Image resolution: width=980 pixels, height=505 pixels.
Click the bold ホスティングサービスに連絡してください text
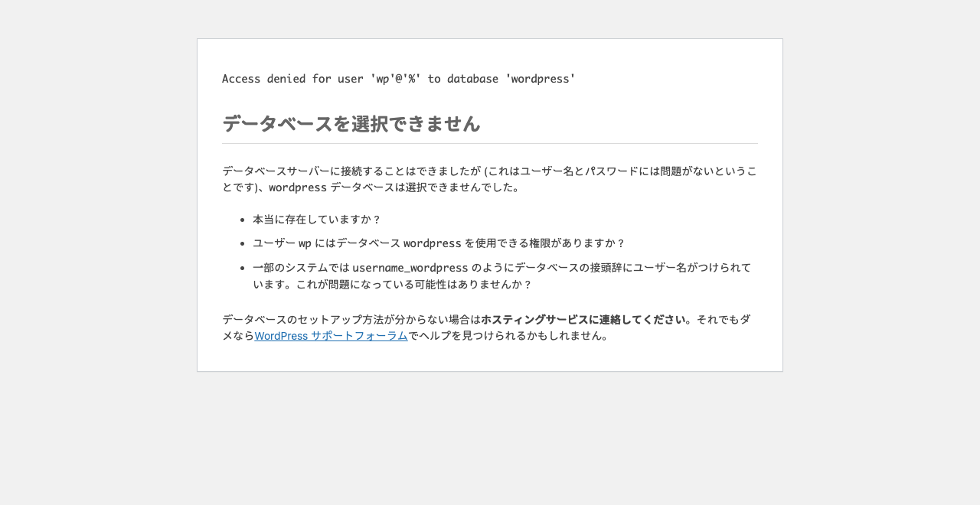coord(583,319)
